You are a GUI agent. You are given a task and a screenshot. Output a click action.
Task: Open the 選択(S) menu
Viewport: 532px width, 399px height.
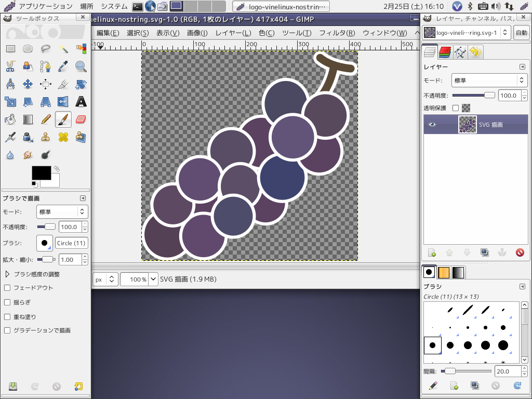(x=137, y=33)
